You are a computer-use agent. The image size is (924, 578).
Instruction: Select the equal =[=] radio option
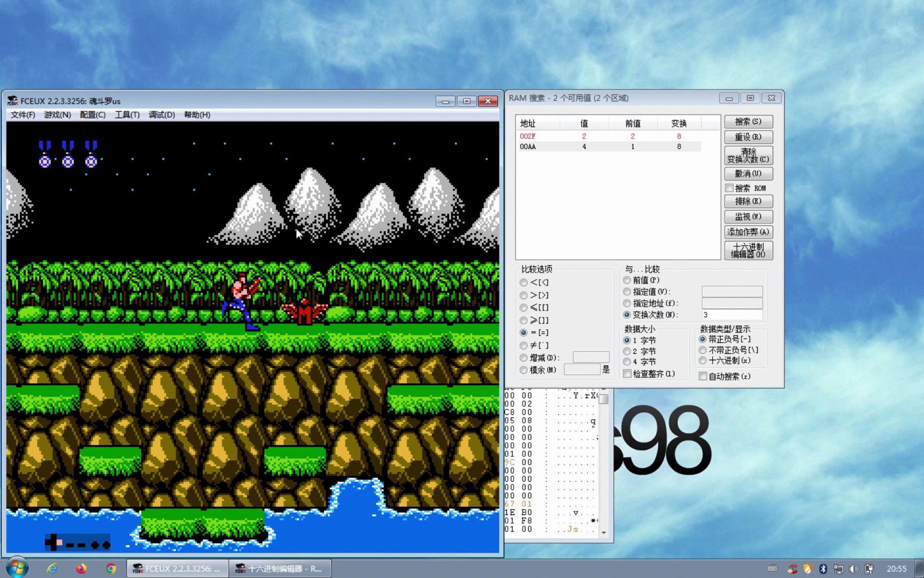point(523,333)
